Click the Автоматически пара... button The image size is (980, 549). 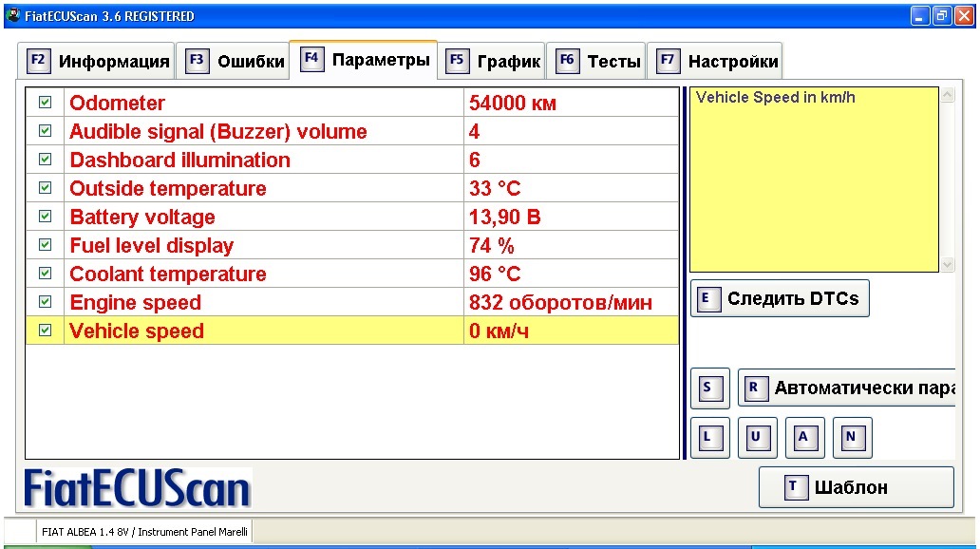847,388
